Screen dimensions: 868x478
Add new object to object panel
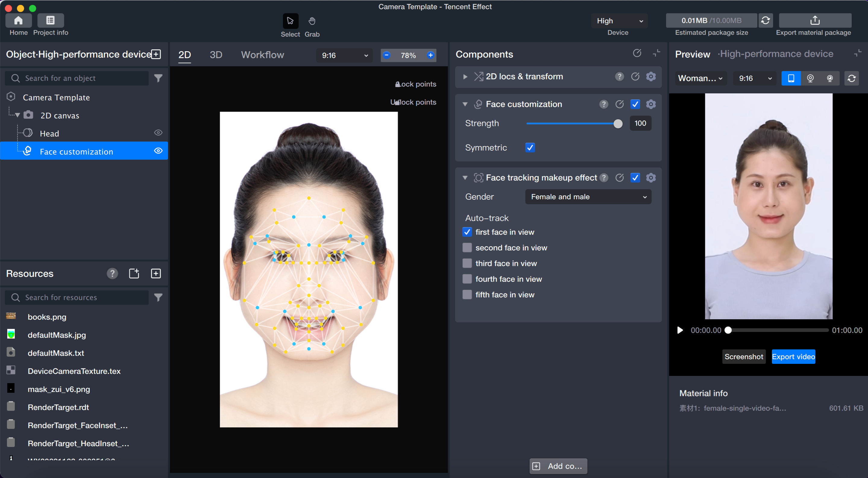pos(156,54)
